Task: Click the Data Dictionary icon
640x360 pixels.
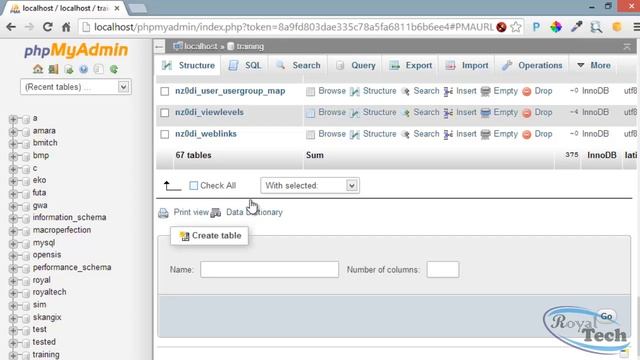Action: [216, 213]
